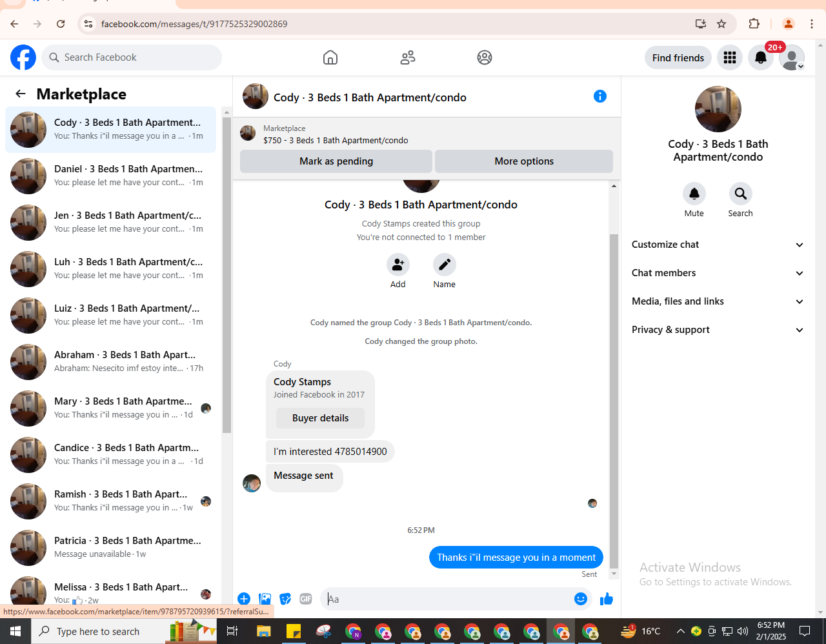Open the emoji picker in the message box
Screen dimensions: 826x644
(581, 599)
